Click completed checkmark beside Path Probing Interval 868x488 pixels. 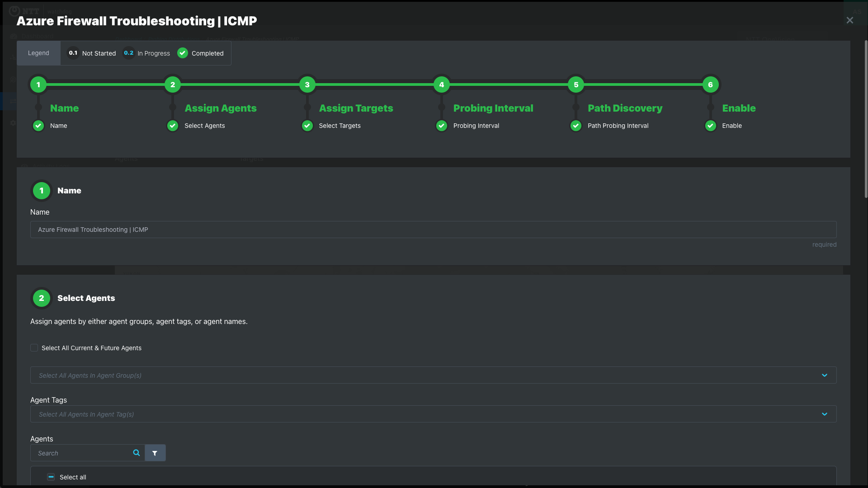pos(576,126)
